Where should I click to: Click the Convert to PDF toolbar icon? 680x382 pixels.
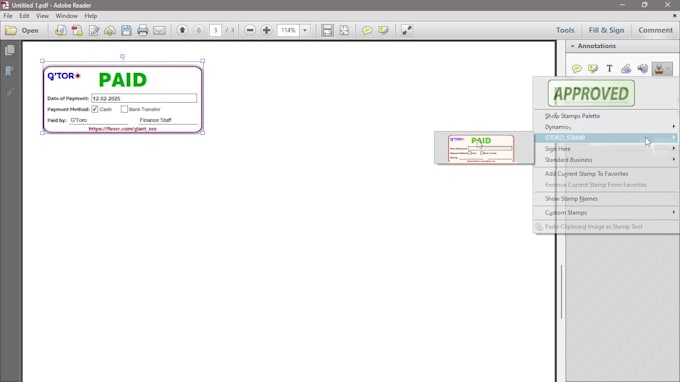click(77, 30)
